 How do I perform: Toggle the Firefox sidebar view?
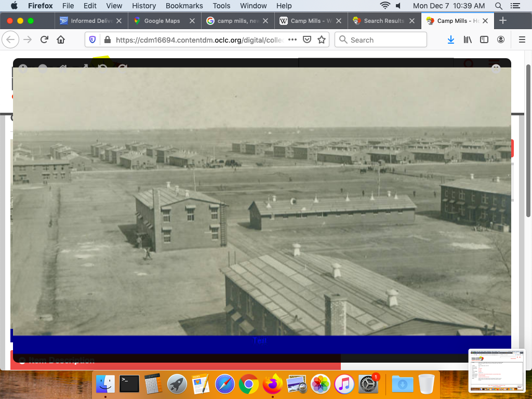(x=484, y=40)
